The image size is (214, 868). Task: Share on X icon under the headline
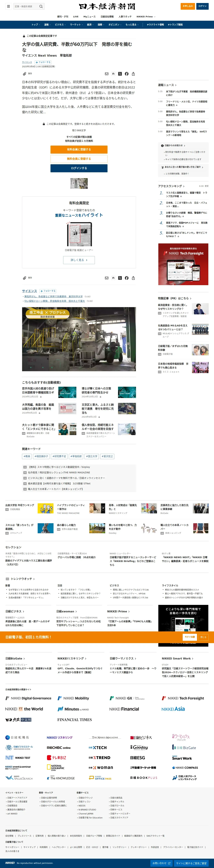pos(120,74)
